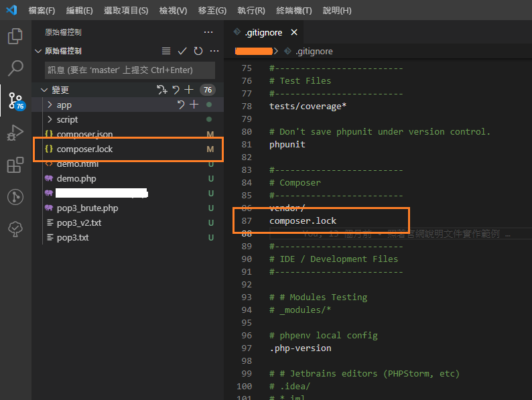Click the '# Composer' comment line
Image resolution: width=532 pixels, height=400 pixels.
coord(295,182)
